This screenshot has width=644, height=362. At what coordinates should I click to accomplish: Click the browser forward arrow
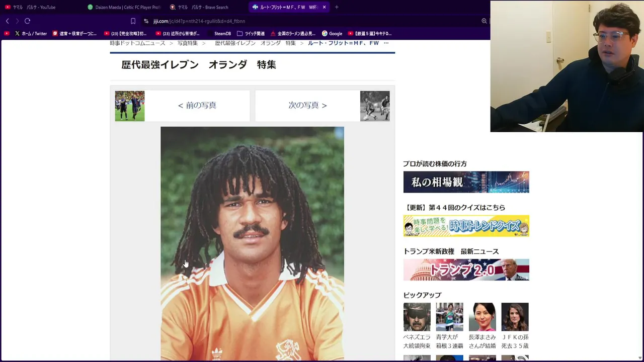pos(17,21)
